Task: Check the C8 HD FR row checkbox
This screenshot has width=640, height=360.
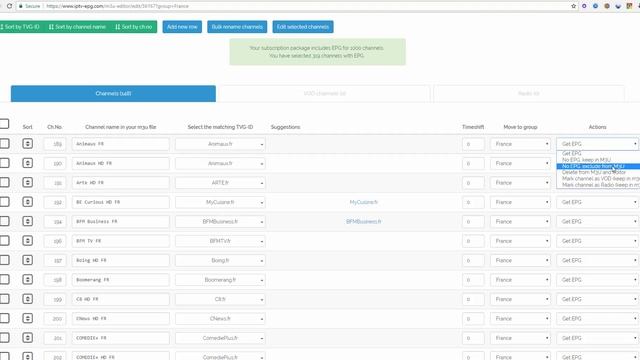Action: (x=4, y=299)
